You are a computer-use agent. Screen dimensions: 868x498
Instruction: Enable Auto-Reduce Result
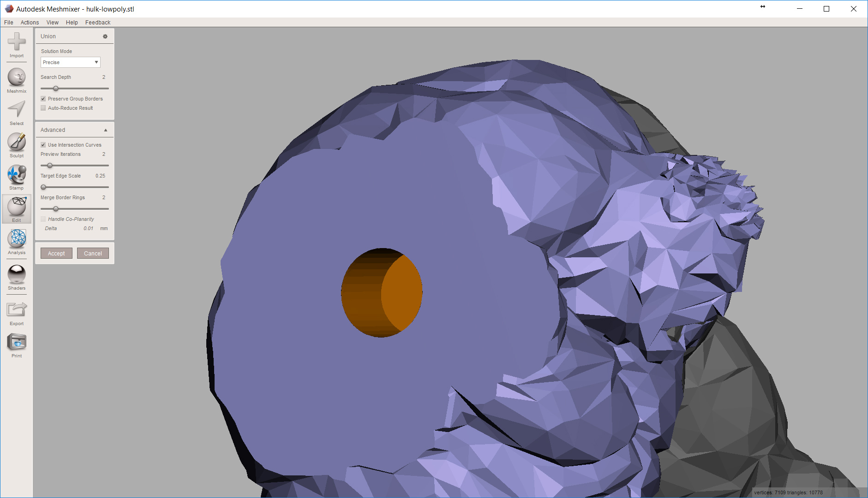(x=43, y=107)
